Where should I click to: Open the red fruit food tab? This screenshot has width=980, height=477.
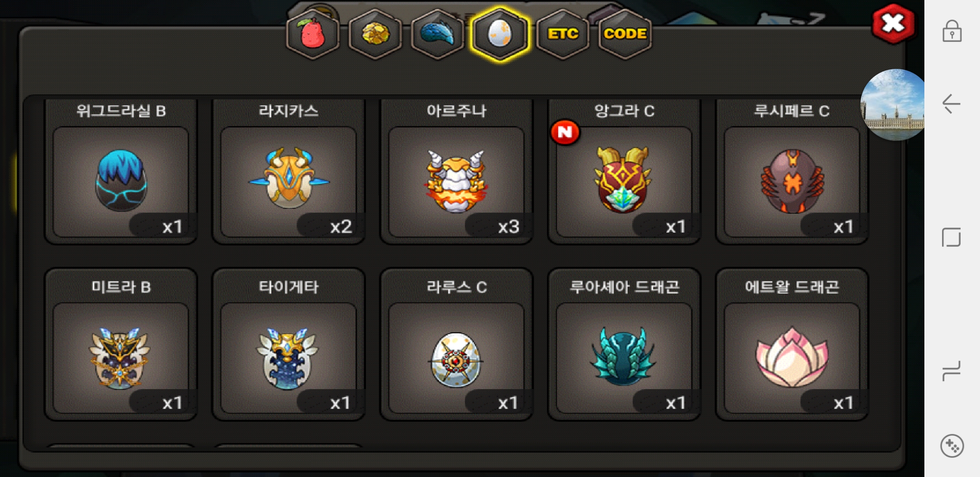tap(313, 34)
